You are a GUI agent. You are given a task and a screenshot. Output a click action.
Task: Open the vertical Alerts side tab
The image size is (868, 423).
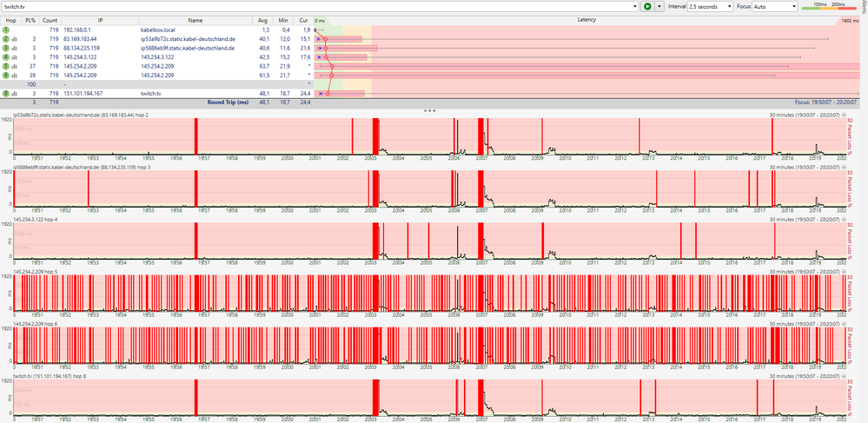(x=865, y=5)
